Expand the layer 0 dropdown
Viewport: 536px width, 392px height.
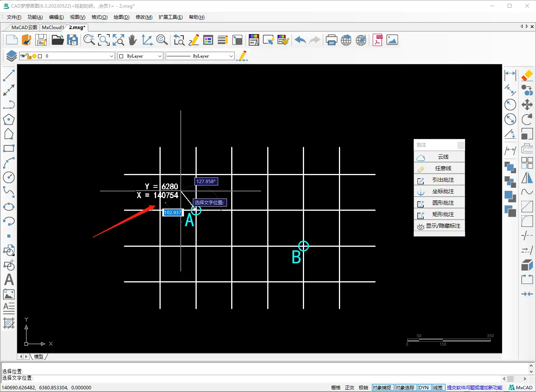tap(111, 56)
